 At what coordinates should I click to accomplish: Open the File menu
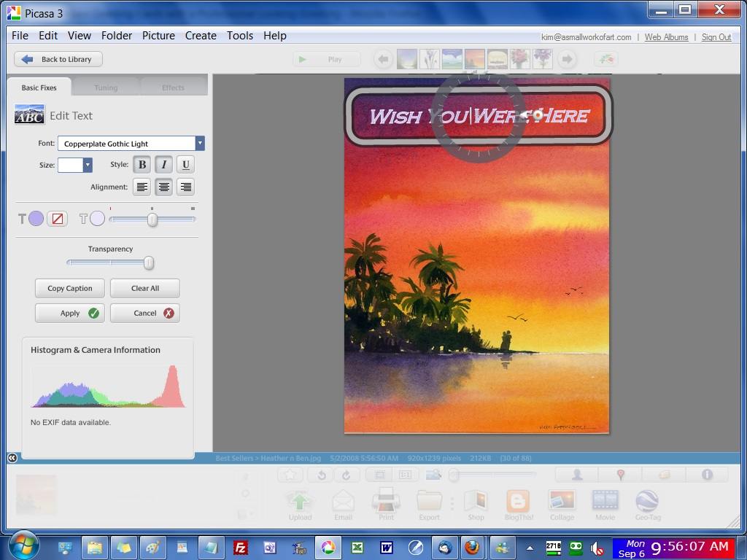20,36
